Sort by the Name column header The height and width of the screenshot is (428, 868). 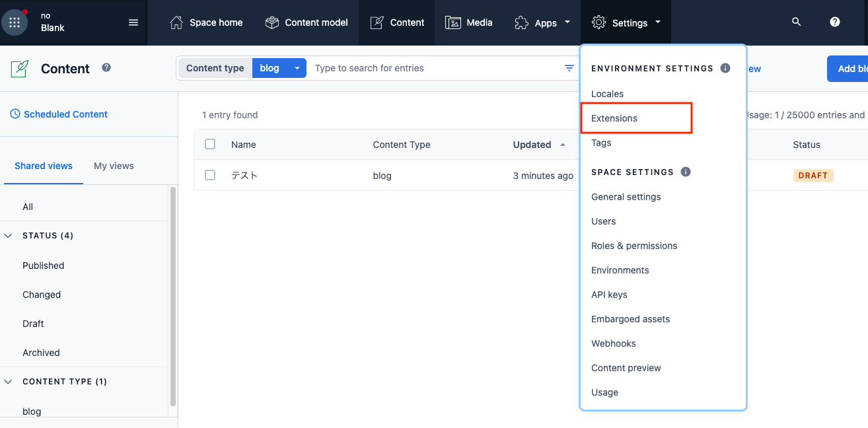pyautogui.click(x=244, y=145)
